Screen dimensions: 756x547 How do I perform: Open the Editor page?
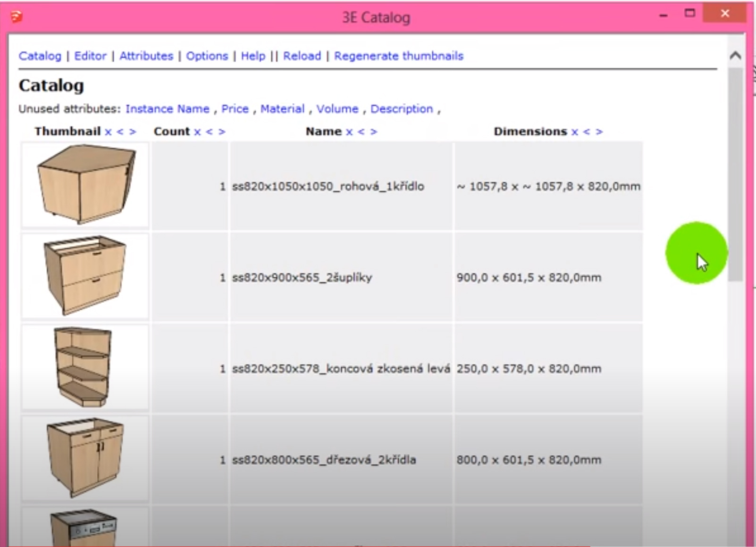[90, 56]
